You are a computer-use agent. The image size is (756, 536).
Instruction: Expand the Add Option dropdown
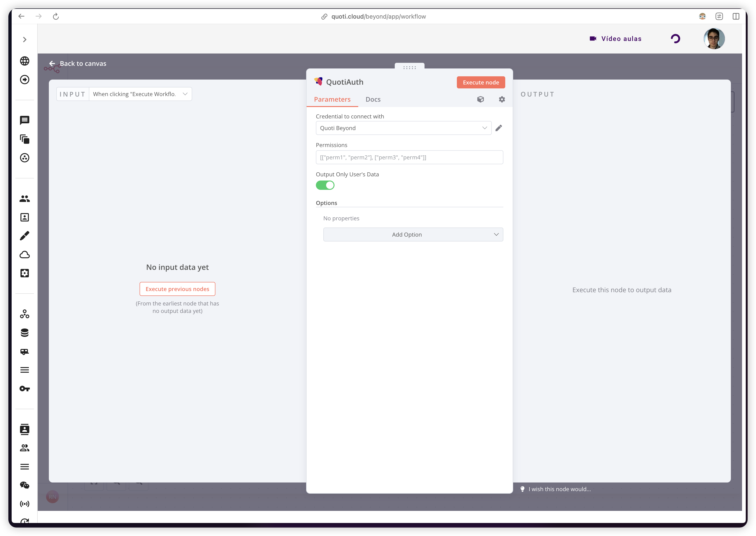413,235
